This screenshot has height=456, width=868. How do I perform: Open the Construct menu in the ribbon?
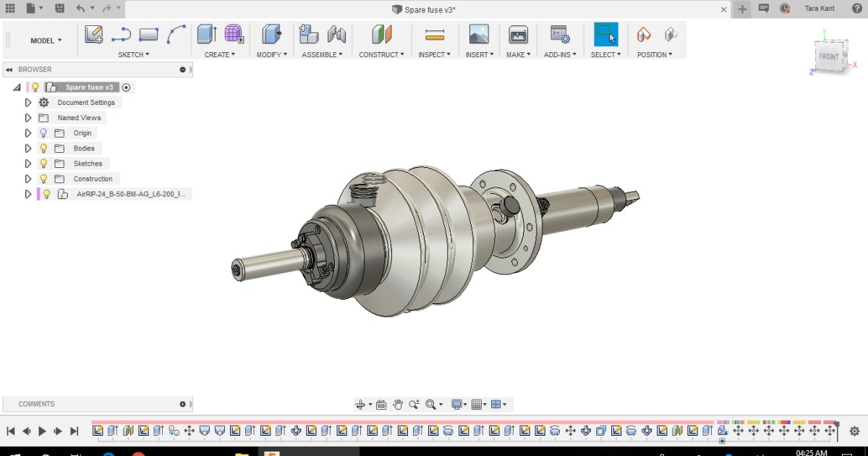381,54
